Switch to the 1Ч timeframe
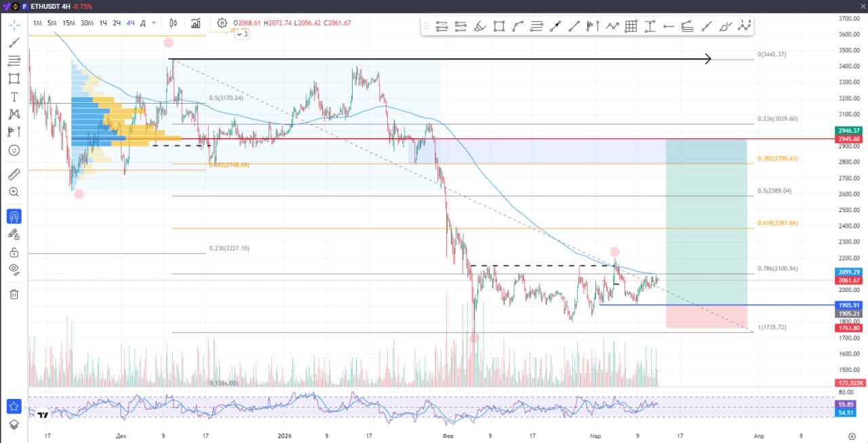 click(103, 23)
